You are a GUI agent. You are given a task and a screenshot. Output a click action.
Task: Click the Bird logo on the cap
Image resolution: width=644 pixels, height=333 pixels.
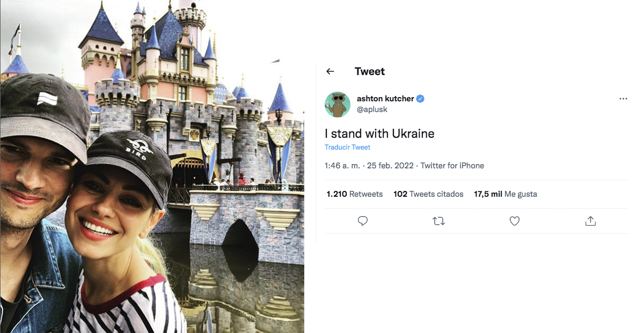pos(140,147)
